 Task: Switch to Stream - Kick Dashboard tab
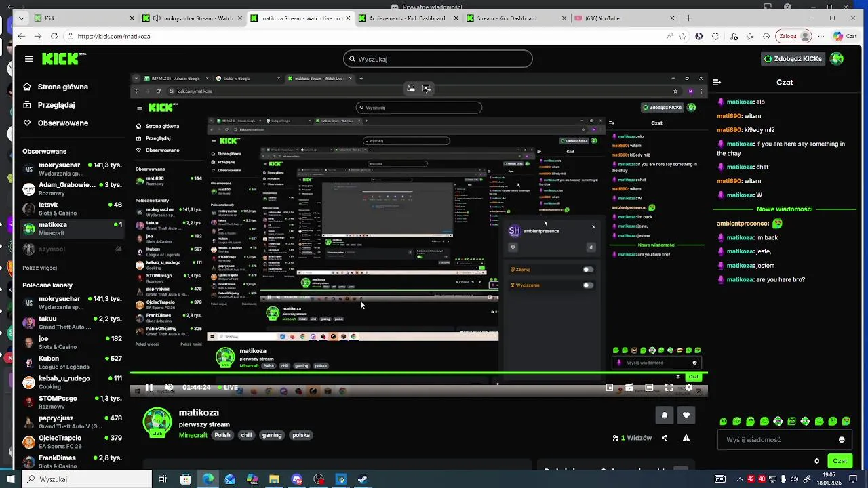[x=515, y=18]
